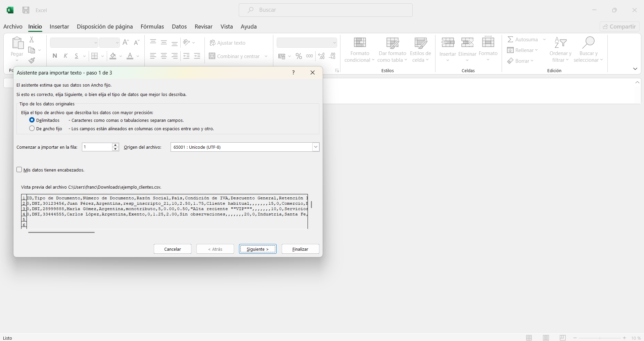Click the Siguiente button
Screen dimensions: 644x341
click(258, 249)
